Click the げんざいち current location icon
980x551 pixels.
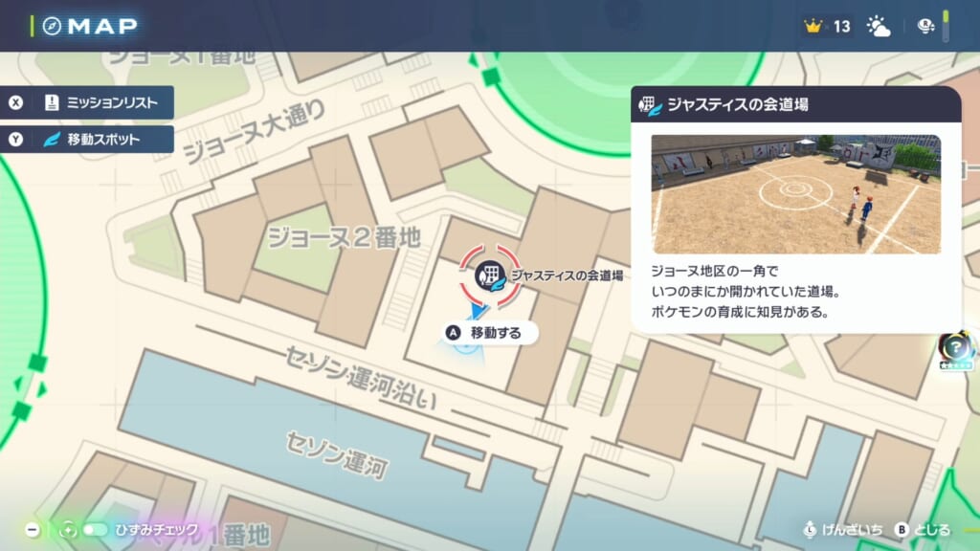click(810, 529)
